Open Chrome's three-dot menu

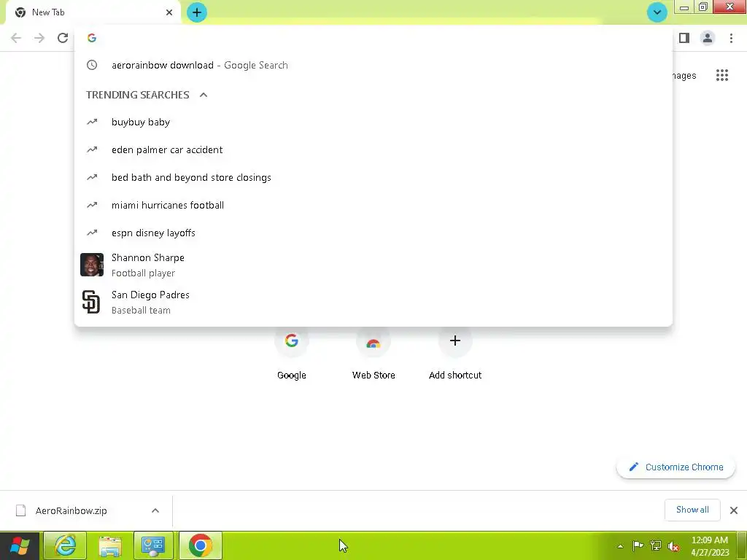coord(731,38)
